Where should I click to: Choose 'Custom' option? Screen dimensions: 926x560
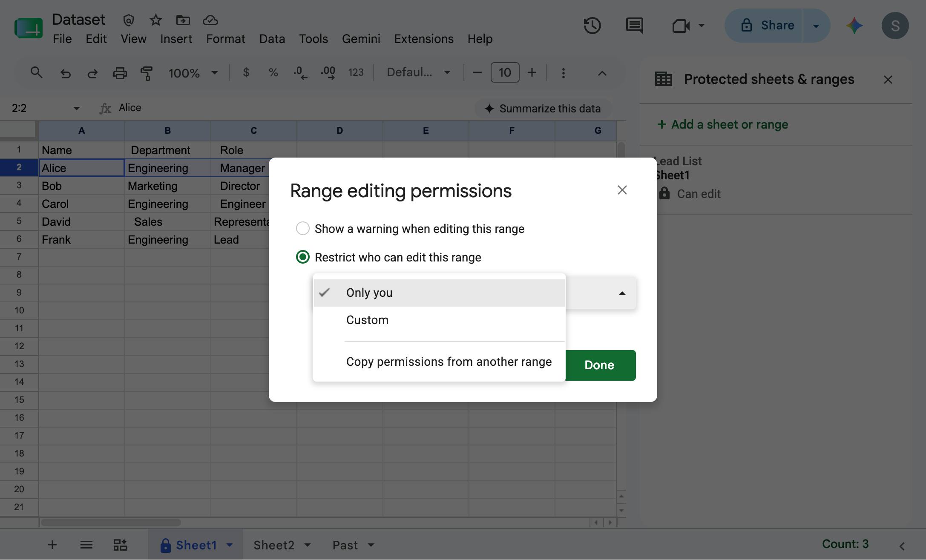(x=439, y=320)
